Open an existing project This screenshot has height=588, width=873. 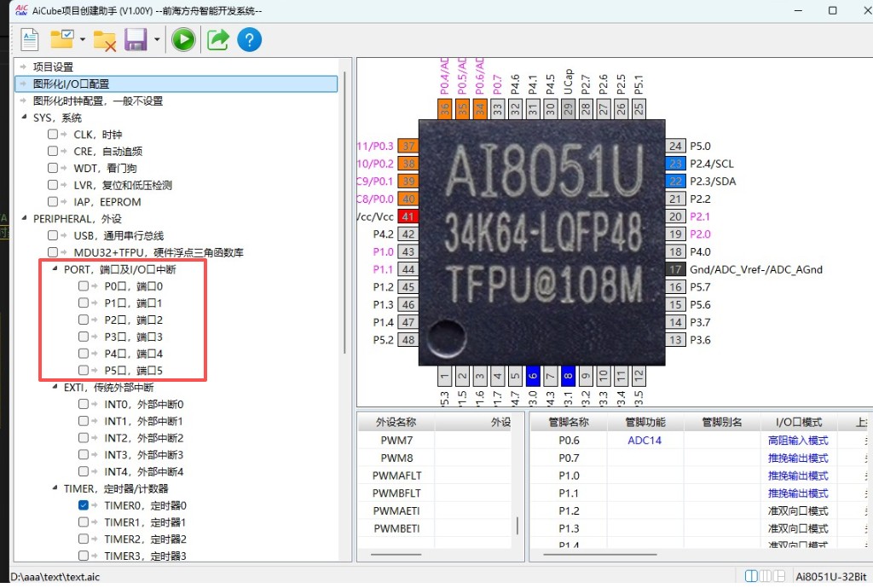point(60,39)
